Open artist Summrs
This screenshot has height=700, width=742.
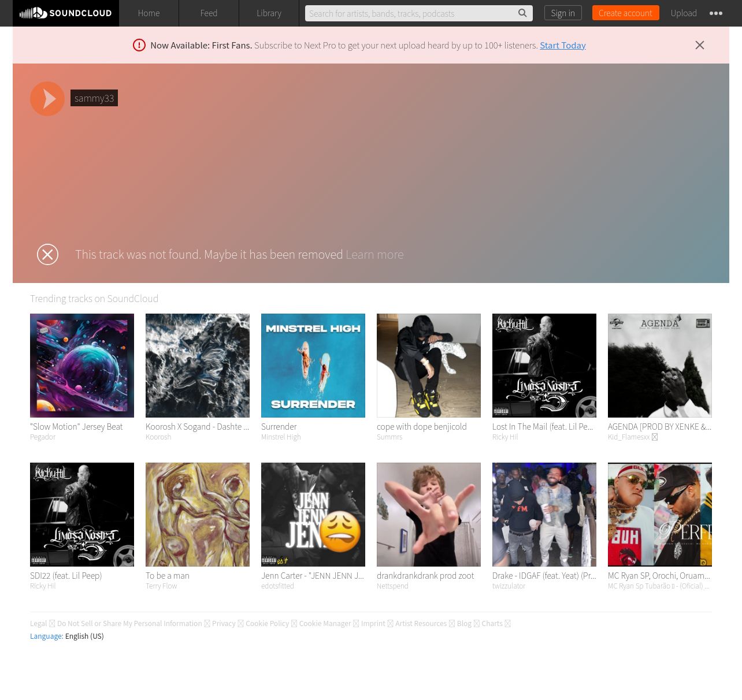tap(389, 437)
